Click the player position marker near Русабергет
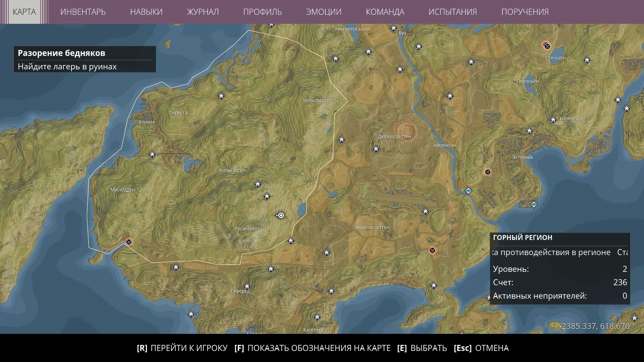 tap(281, 215)
